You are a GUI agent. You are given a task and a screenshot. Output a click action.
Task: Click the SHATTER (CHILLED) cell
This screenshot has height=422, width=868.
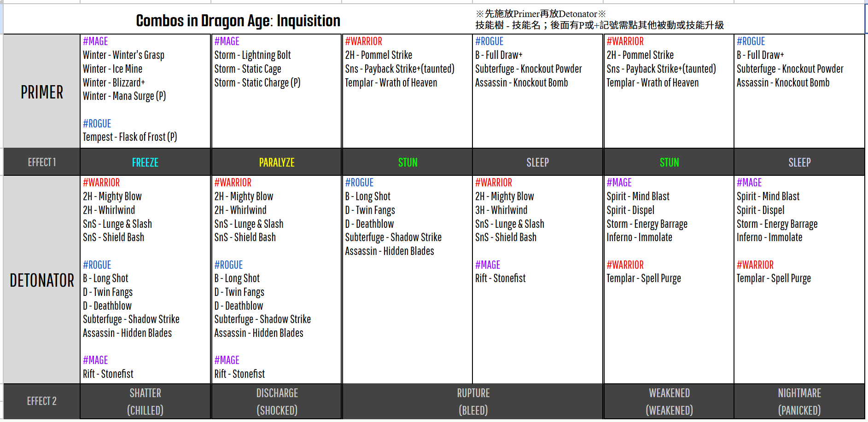click(146, 401)
